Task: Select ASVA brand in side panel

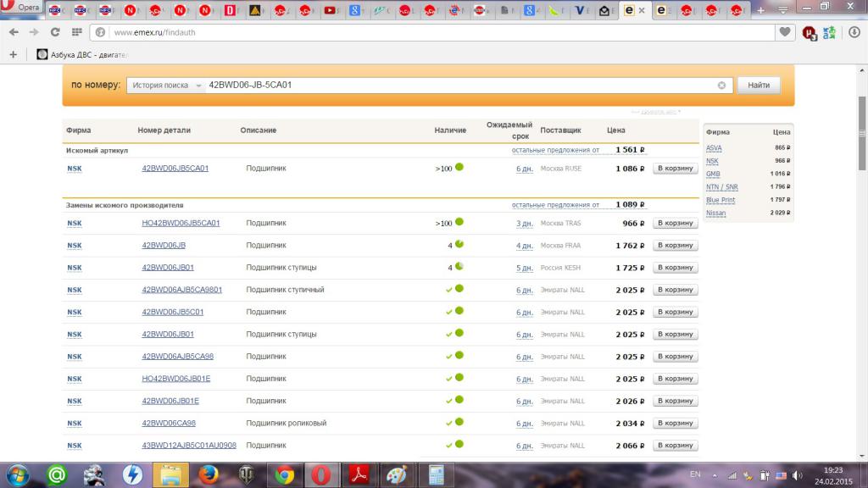Action: [714, 148]
